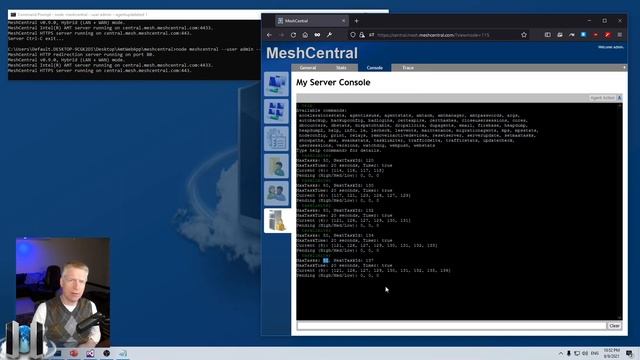Image resolution: width=640 pixels, height=360 pixels.
Task: Open the network tray icon
Action: pos(577,353)
